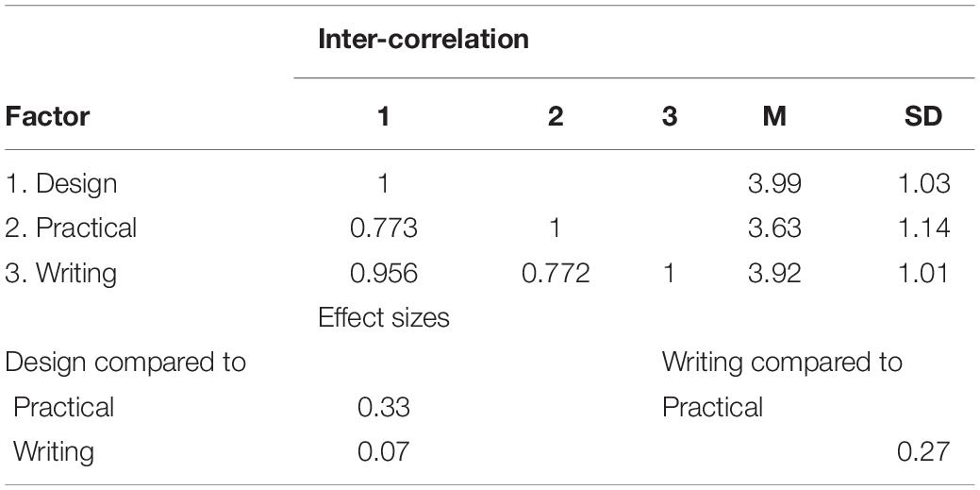Select the 0.33 effect size value
The width and height of the screenshot is (980, 490).
pos(384,408)
